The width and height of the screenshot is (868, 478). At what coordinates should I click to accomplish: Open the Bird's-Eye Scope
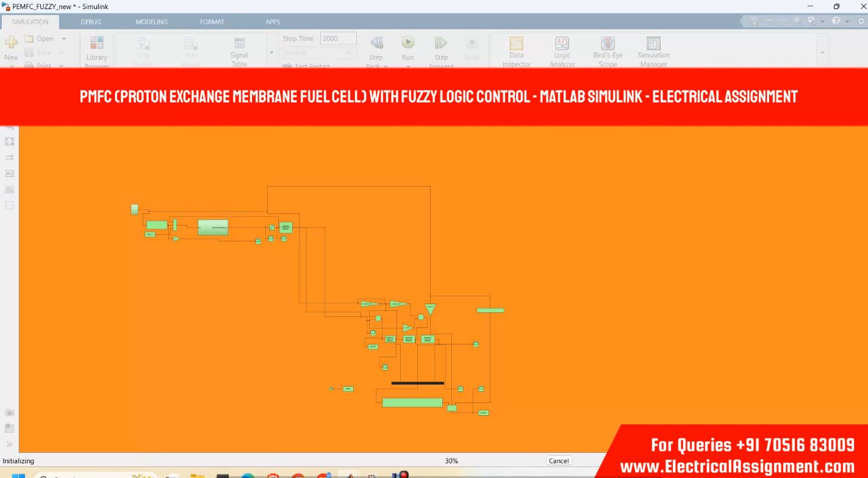pos(608,45)
